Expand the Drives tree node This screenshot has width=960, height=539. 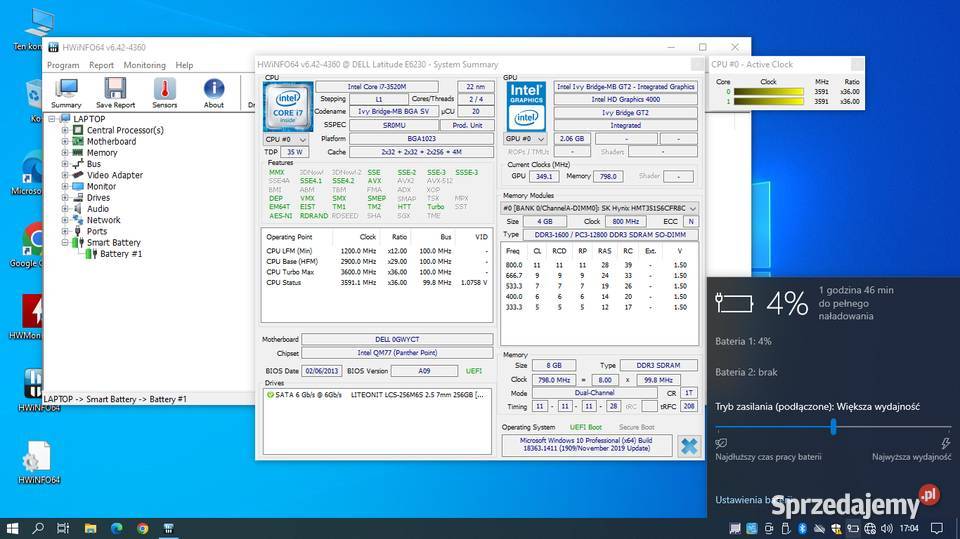point(65,198)
